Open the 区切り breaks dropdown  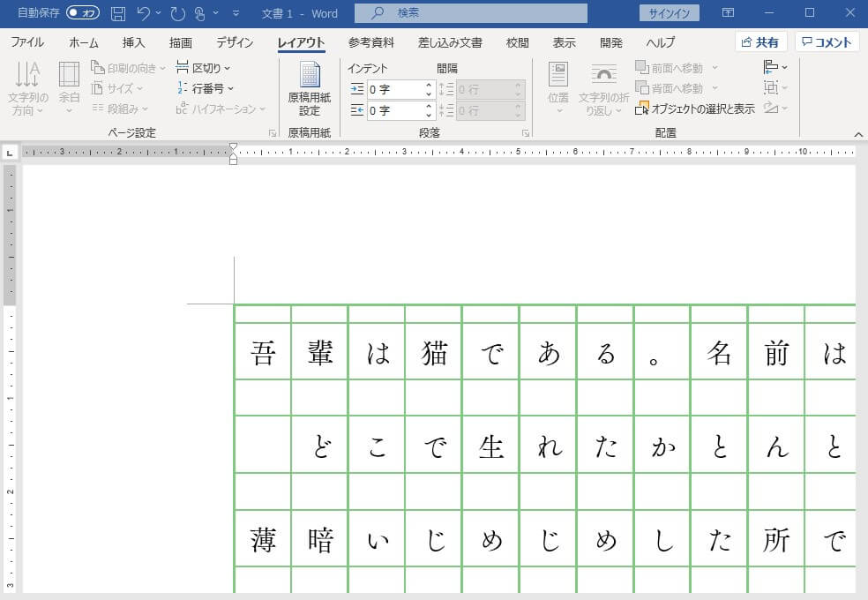click(203, 68)
